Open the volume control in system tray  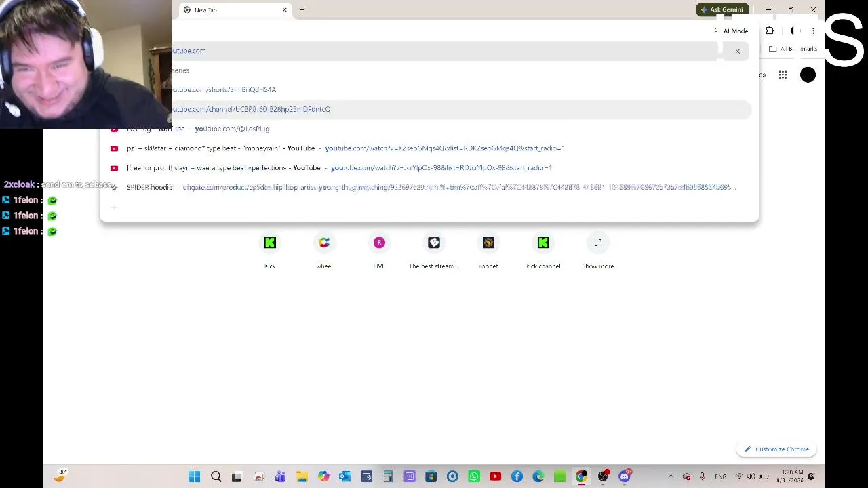tap(751, 476)
